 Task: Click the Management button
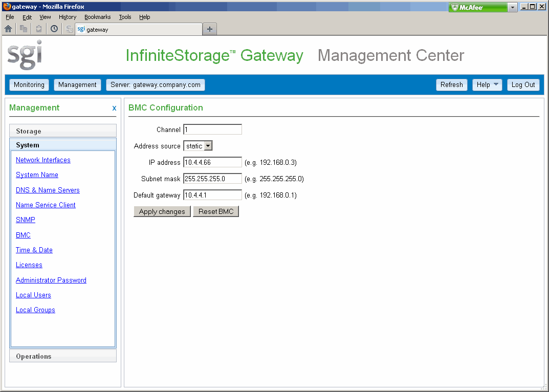tap(77, 85)
